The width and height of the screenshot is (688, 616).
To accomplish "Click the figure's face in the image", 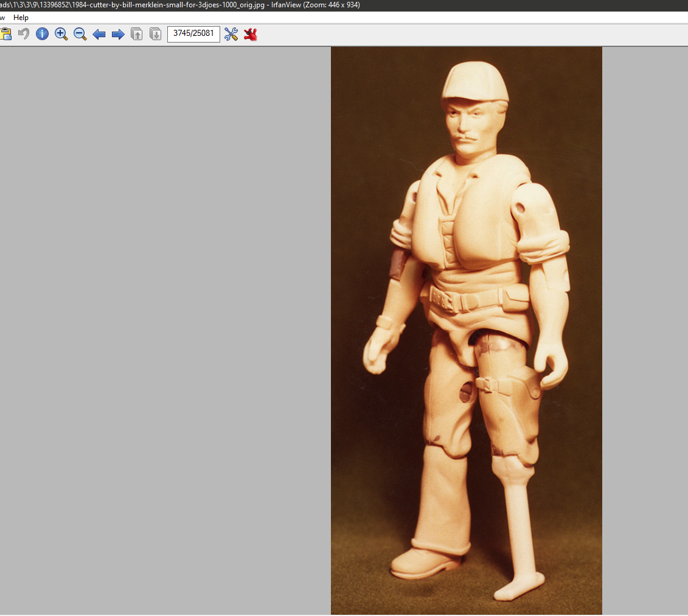I will coord(470,125).
